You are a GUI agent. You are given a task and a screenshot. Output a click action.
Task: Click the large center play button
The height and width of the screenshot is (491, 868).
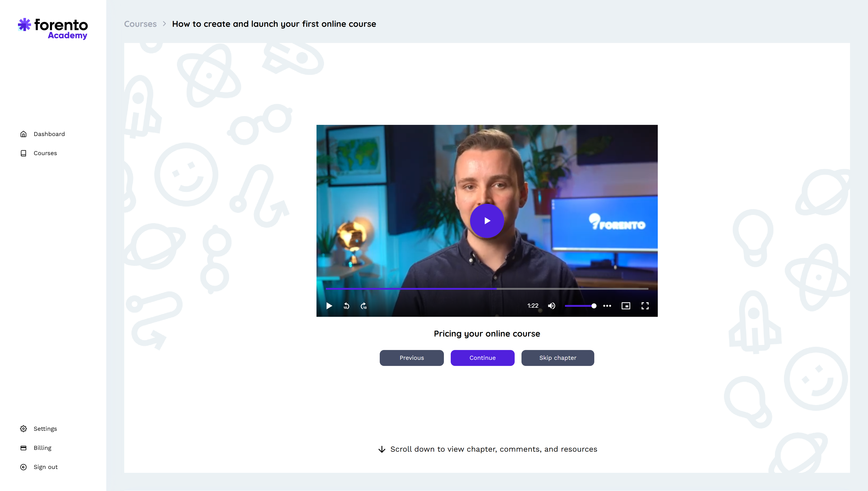487,221
